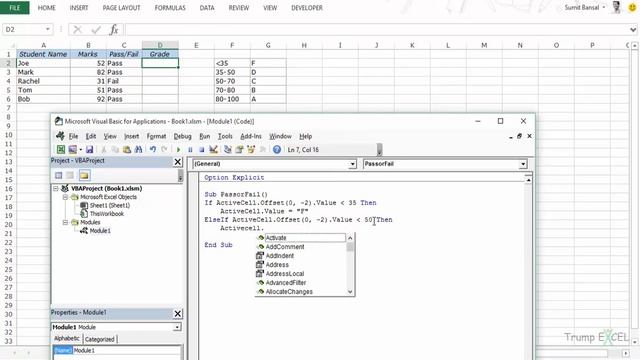Viewport: 640px width, 360px height.
Task: Click View Object icon in Project pane
Action: click(70, 176)
